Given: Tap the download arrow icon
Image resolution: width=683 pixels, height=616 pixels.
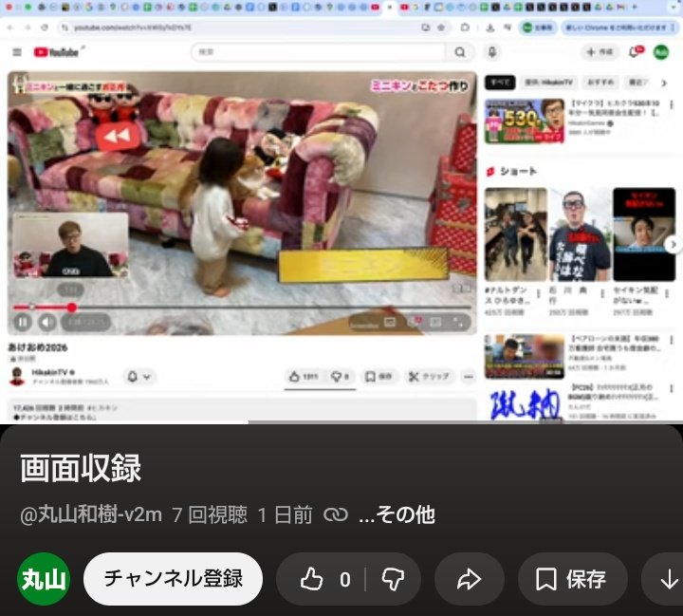Looking at the screenshot, I should tap(668, 579).
